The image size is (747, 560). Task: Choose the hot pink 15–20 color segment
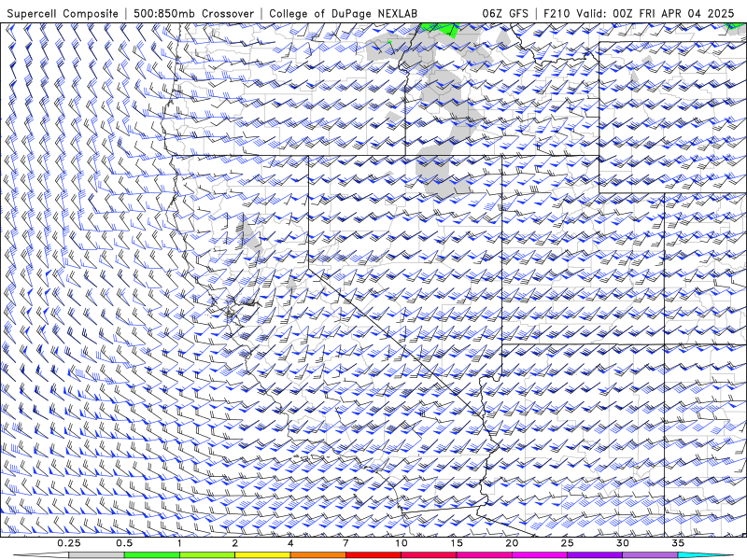click(484, 555)
